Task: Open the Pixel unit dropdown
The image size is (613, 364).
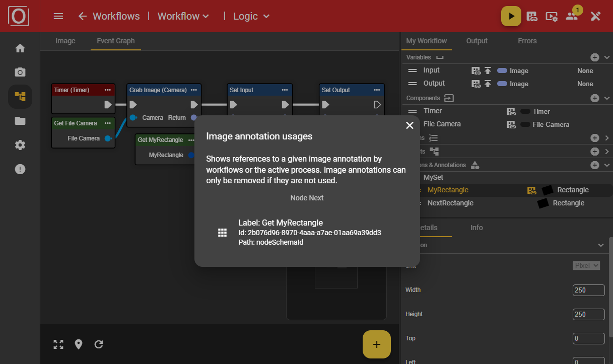Action: pyautogui.click(x=586, y=265)
